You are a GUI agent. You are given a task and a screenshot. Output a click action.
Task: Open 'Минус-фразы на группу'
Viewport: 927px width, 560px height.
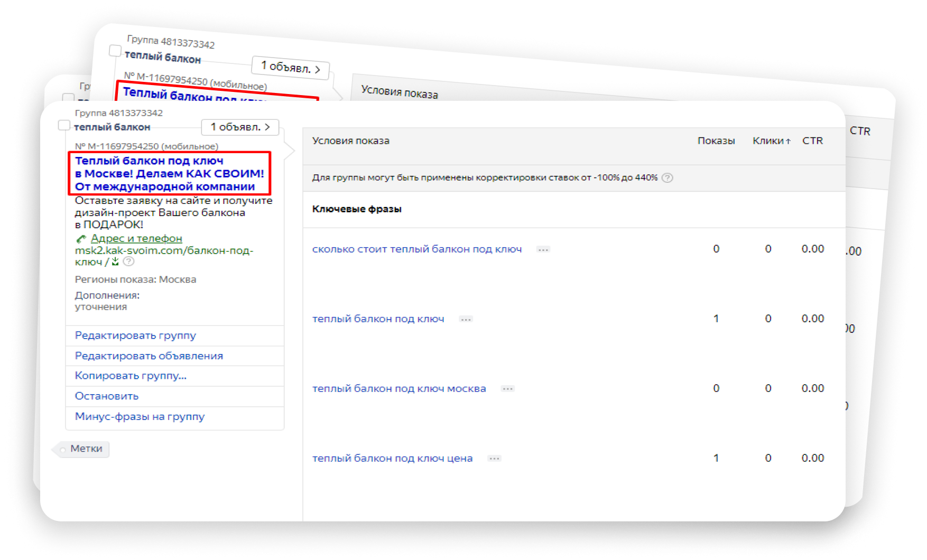[x=140, y=416]
